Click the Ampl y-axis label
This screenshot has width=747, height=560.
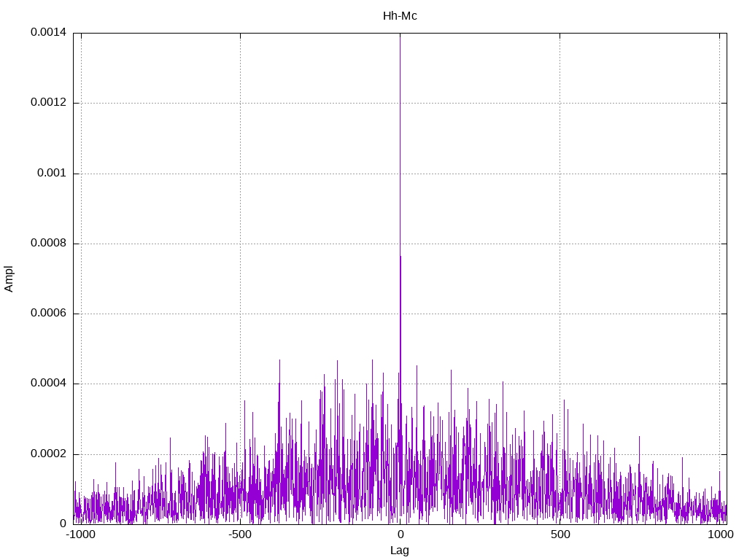(x=9, y=279)
